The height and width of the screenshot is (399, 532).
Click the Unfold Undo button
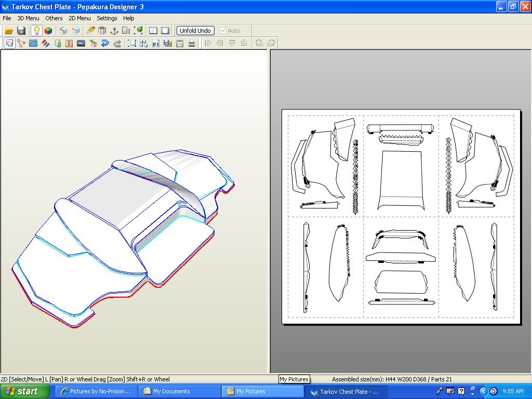(195, 31)
